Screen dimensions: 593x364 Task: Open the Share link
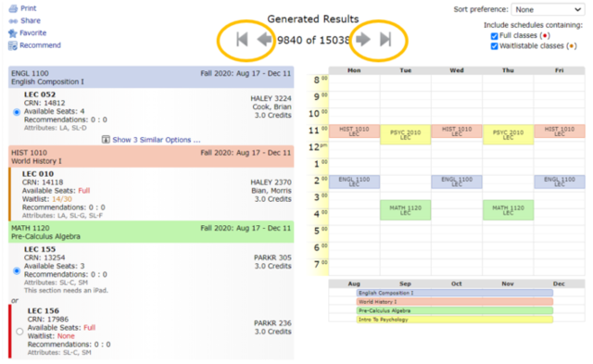pos(31,20)
